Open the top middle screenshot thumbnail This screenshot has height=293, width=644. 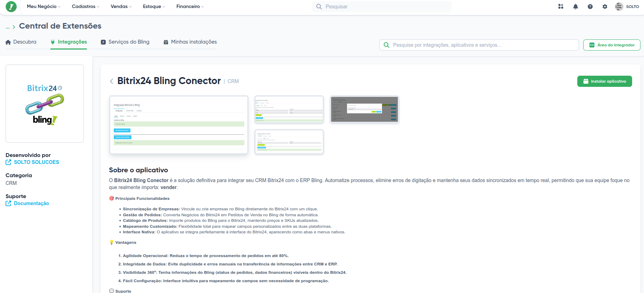tap(289, 110)
